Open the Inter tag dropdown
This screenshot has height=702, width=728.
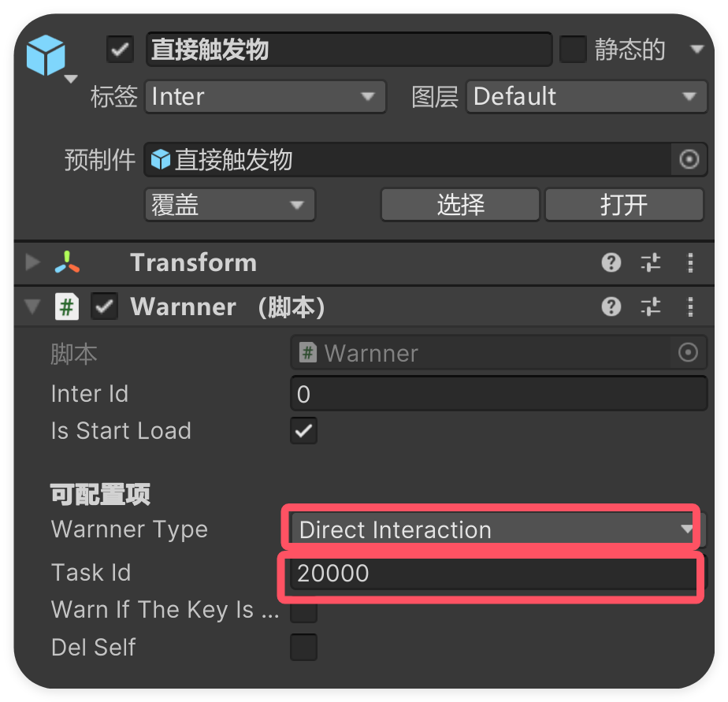(266, 97)
